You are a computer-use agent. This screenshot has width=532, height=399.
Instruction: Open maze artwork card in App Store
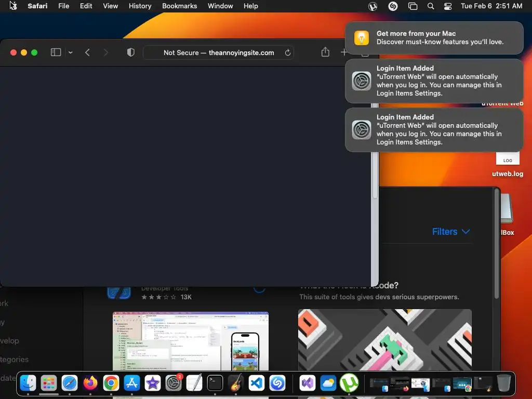coord(385,340)
